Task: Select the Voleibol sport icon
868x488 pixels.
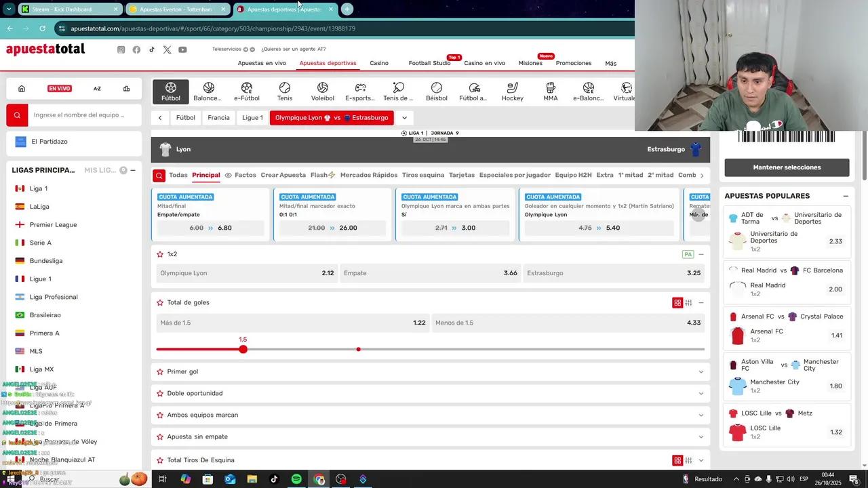Action: 323,92
